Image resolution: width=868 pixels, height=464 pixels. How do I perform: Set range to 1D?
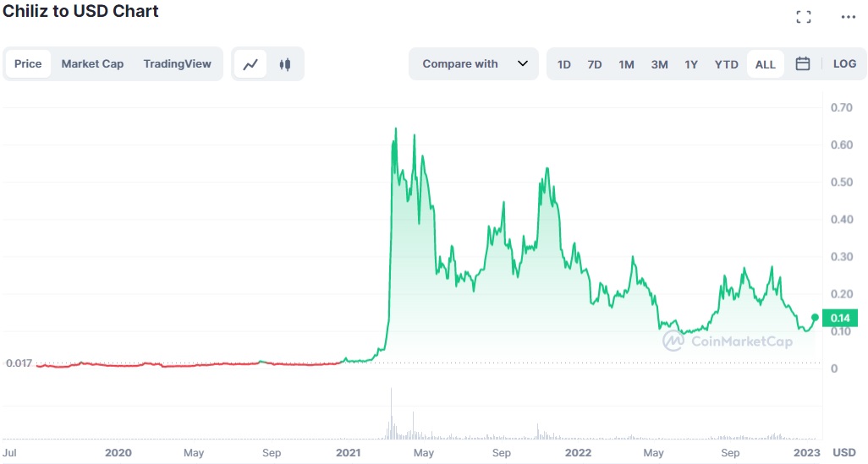564,64
